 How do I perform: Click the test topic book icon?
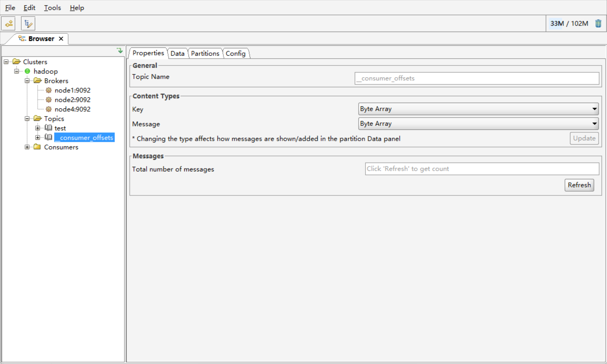(x=48, y=128)
